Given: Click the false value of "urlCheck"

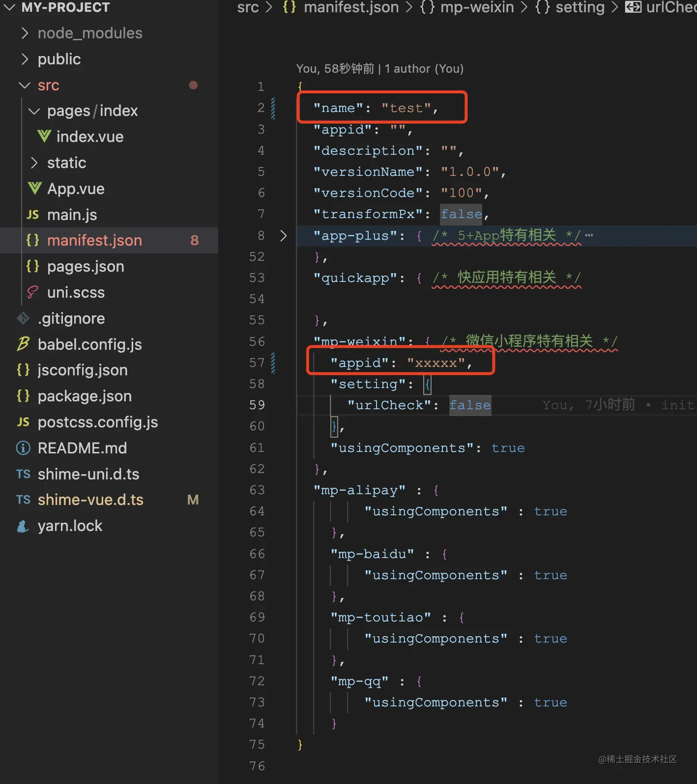Looking at the screenshot, I should click(470, 405).
